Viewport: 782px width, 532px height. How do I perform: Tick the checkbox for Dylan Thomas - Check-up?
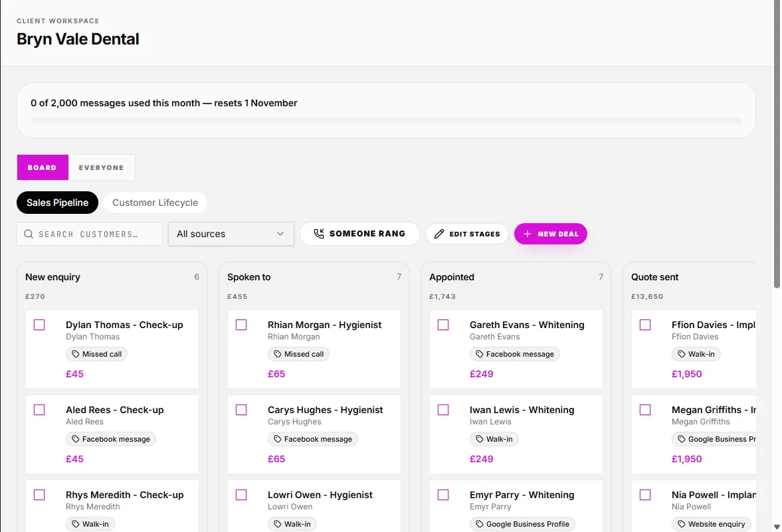coord(39,325)
